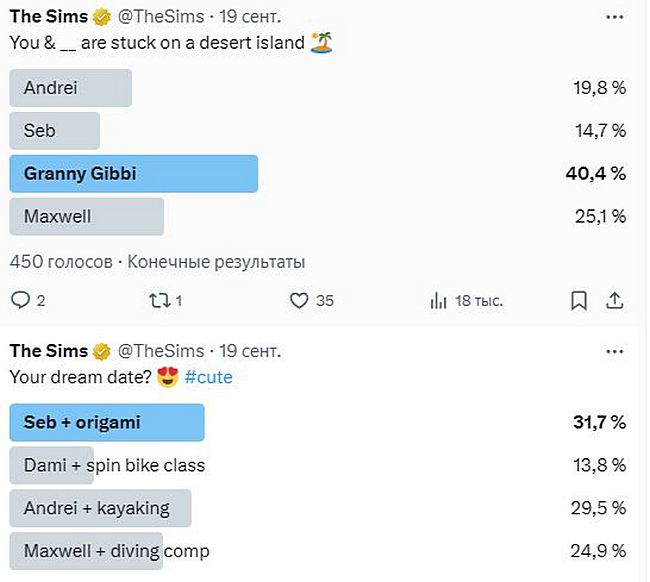Select the Granny Gibbi poll result
This screenshot has width=650, height=582.
(134, 174)
